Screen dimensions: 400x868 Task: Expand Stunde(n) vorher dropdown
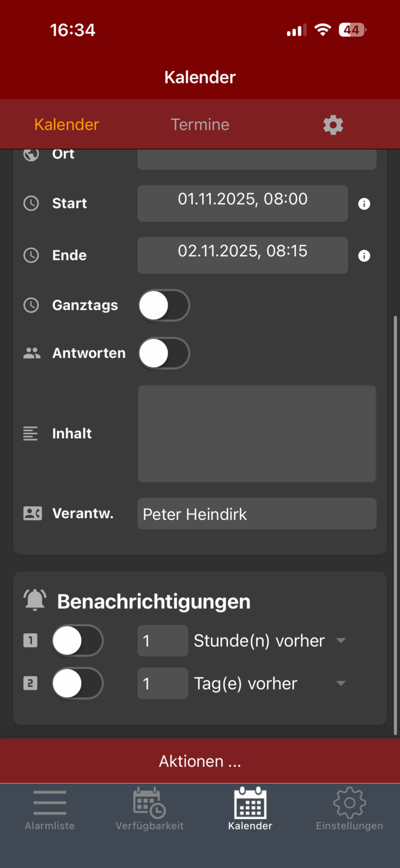[270, 641]
